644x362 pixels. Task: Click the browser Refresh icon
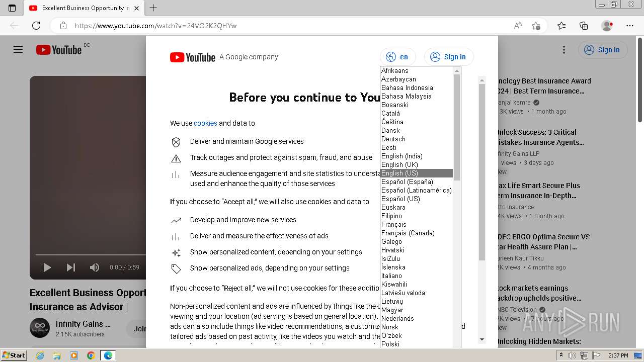click(x=36, y=26)
